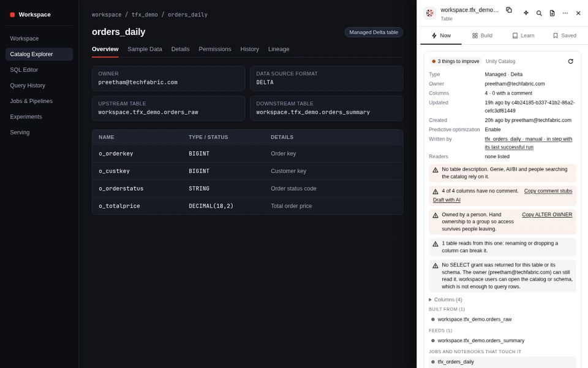Click Draft with AI link
Image resolution: width=588 pixels, height=368 pixels.
[447, 200]
